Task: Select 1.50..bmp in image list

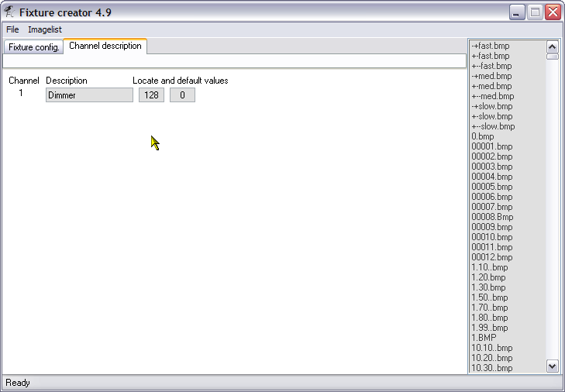Action: (489, 298)
